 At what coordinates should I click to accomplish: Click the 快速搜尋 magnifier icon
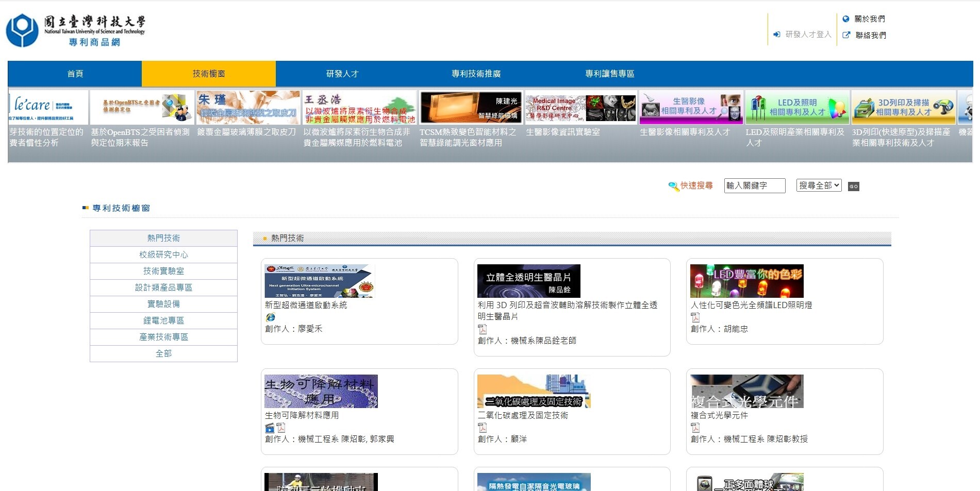pos(673,186)
